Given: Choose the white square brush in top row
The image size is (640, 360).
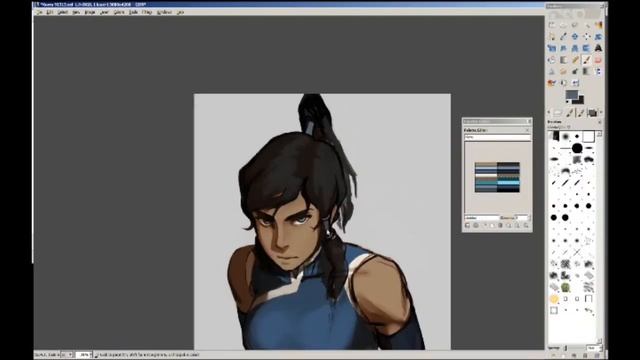Looking at the screenshot, I should pos(589,136).
